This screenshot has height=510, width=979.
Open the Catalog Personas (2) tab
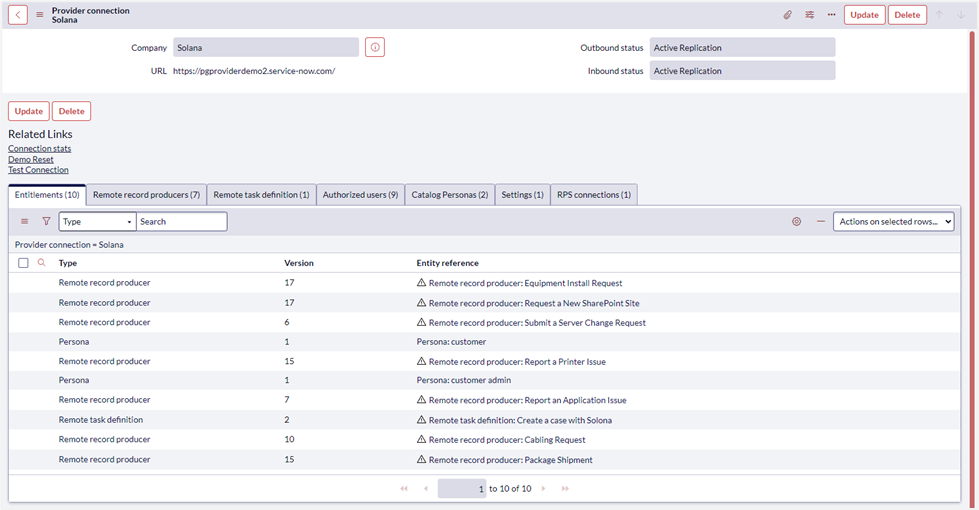[450, 195]
